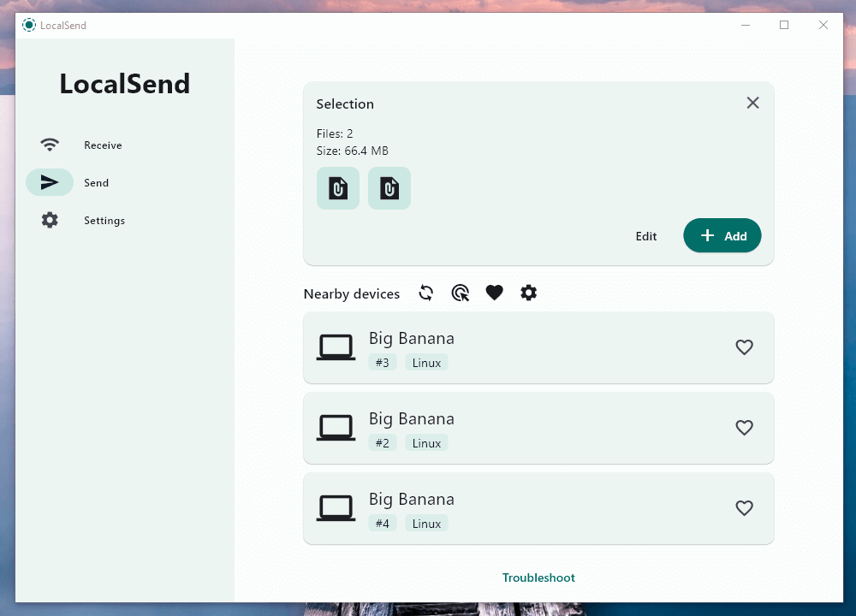Click Edit to modify the file selection
Viewport: 856px width, 616px height.
point(646,236)
